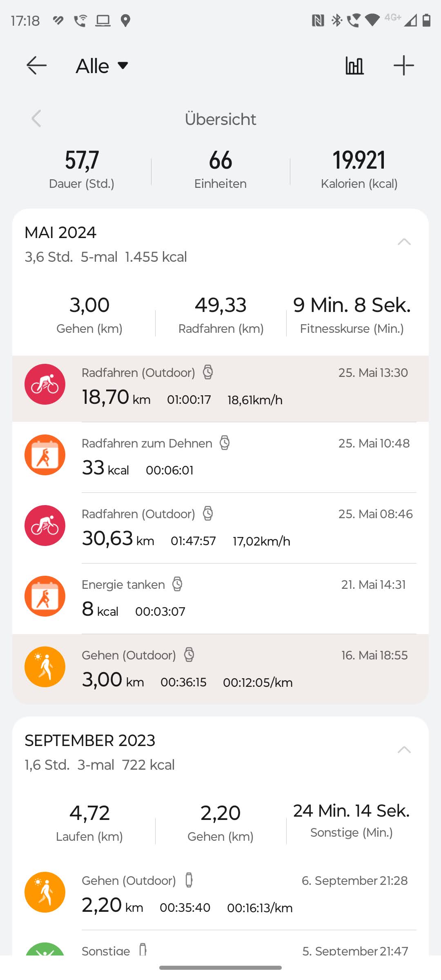Screen dimensions: 441x980
Task: Tap cycling icon for 30,63 km ride
Action: [45, 526]
